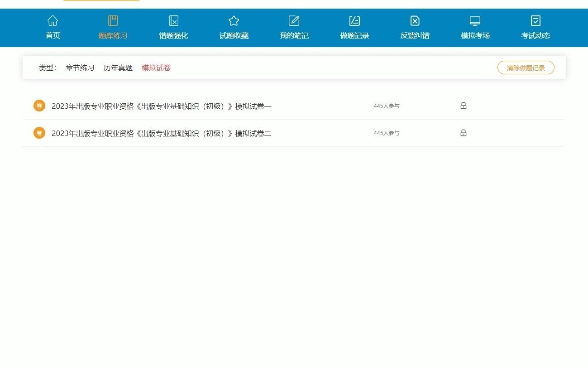Open 做题记录 menu label
The height and width of the screenshot is (368, 588).
[x=354, y=36]
